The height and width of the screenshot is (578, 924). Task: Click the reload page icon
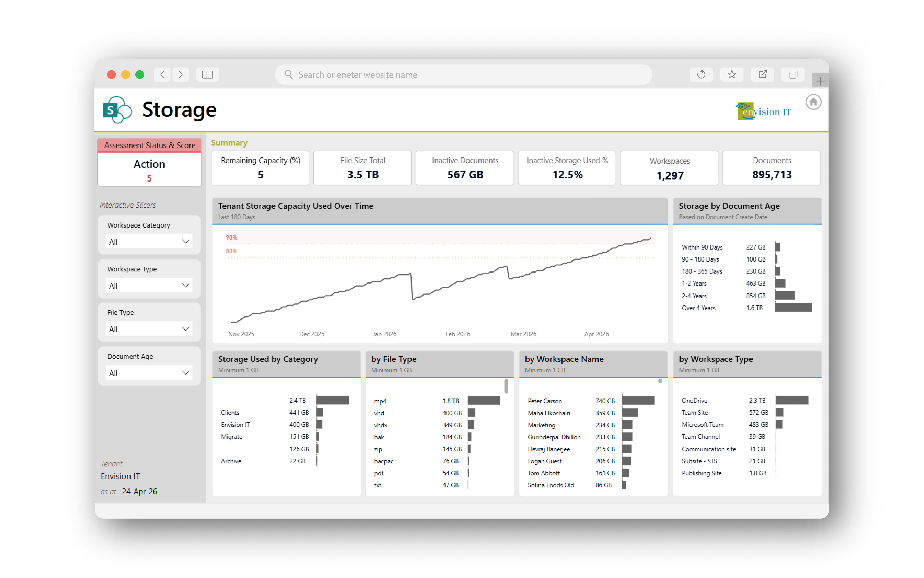tap(701, 74)
